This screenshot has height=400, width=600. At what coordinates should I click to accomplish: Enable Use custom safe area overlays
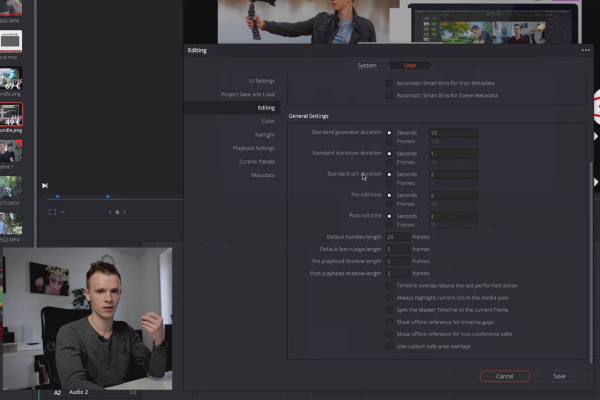click(x=389, y=346)
